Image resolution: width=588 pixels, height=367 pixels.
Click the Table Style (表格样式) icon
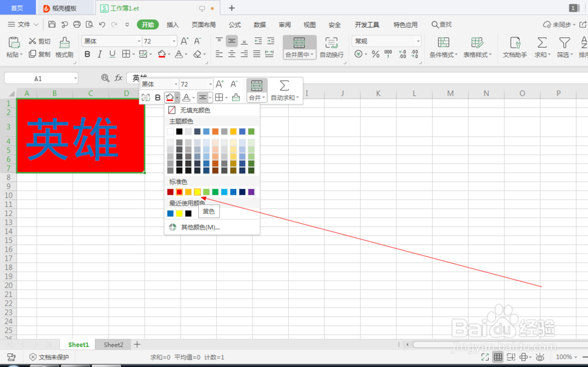[477, 42]
